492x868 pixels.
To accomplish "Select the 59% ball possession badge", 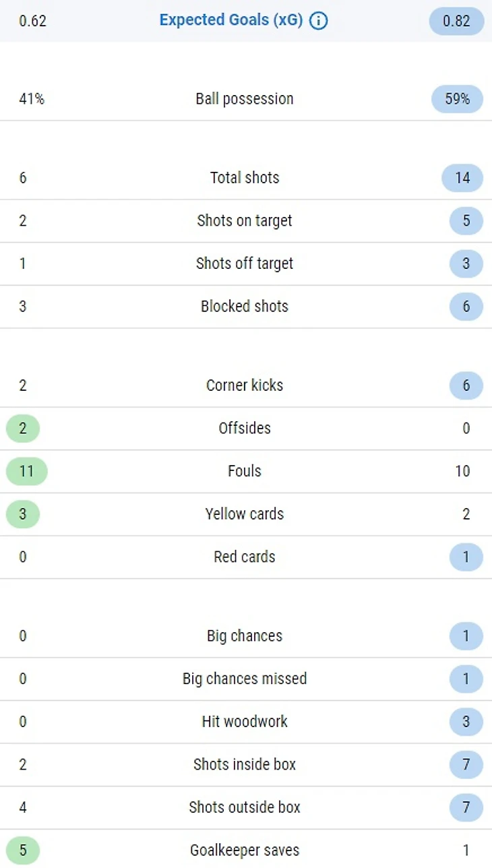I will click(x=457, y=99).
